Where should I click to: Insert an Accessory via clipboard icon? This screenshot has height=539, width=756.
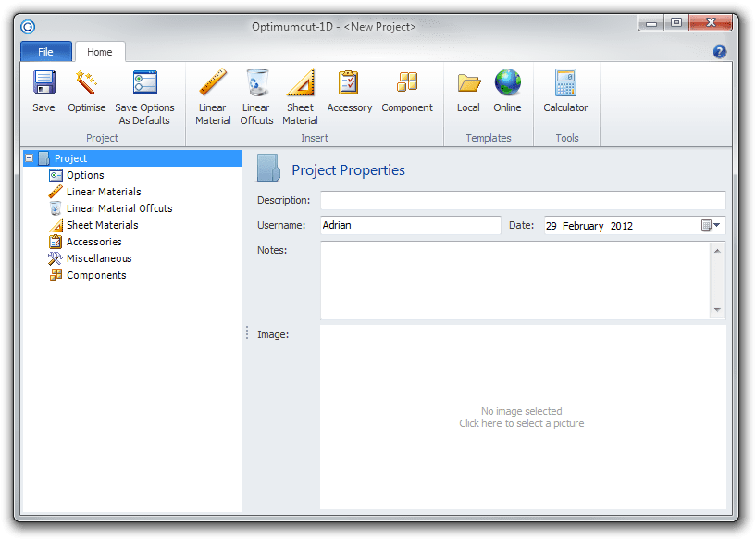(x=349, y=82)
